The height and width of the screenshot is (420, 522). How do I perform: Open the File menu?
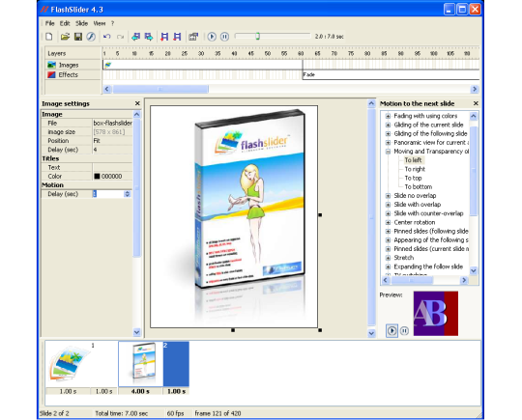[x=49, y=23]
